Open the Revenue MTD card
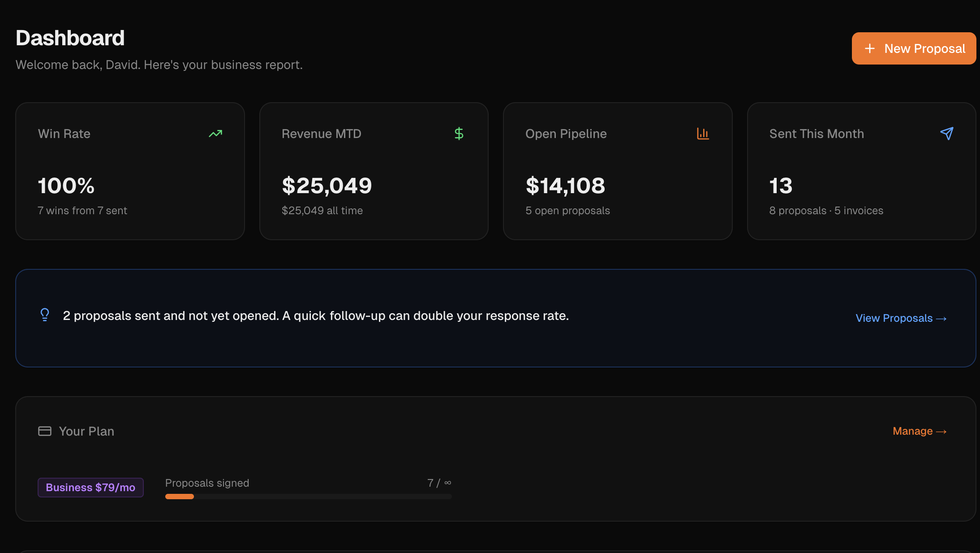Image resolution: width=980 pixels, height=553 pixels. [x=374, y=171]
